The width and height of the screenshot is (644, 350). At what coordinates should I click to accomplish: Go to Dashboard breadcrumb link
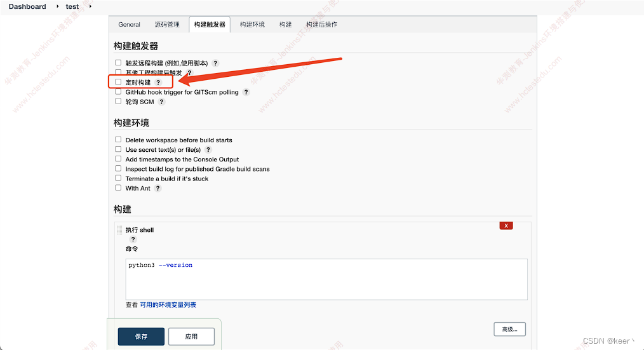point(27,6)
